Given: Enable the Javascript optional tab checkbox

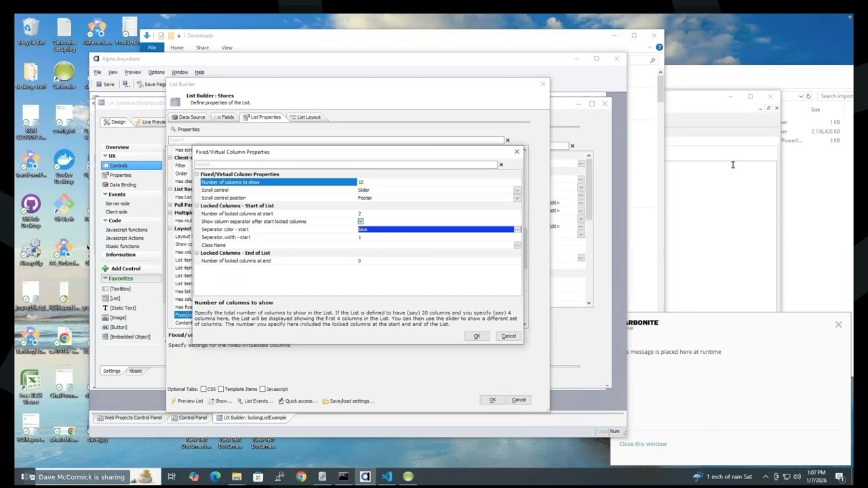Looking at the screenshot, I should click(x=262, y=389).
